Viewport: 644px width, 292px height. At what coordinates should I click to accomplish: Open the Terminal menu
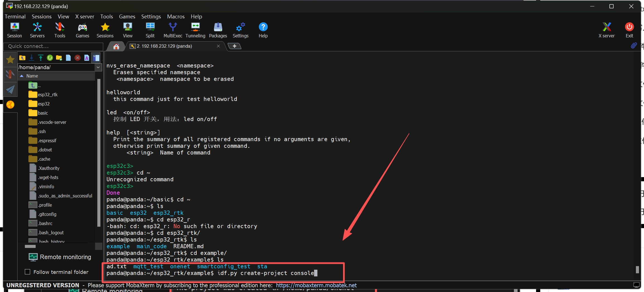click(x=15, y=16)
